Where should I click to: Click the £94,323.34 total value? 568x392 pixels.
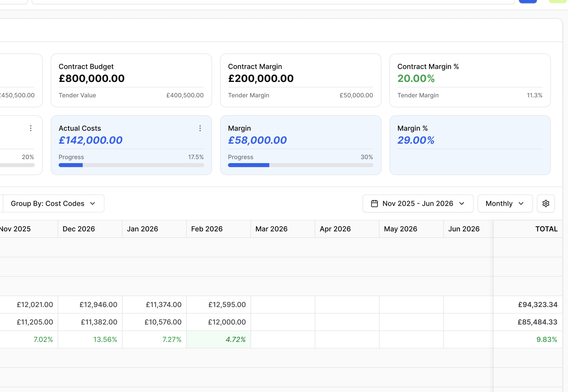tap(537, 305)
